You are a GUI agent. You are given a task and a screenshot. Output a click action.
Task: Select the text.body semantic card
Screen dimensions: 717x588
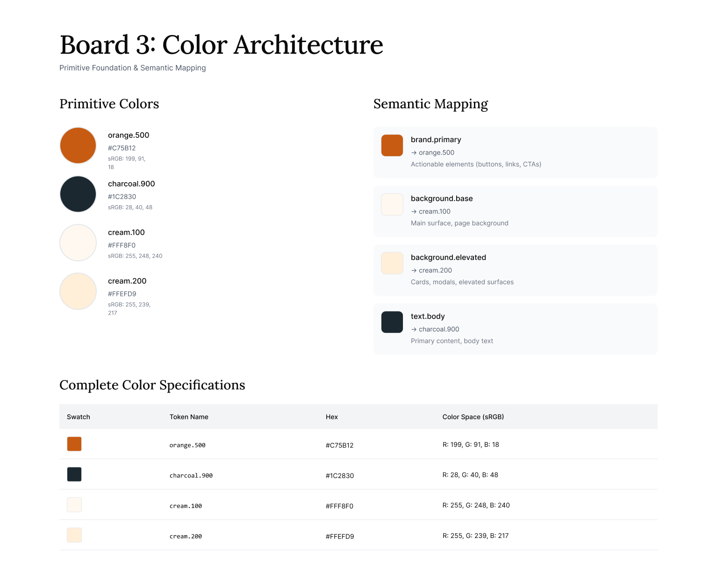[x=515, y=329]
